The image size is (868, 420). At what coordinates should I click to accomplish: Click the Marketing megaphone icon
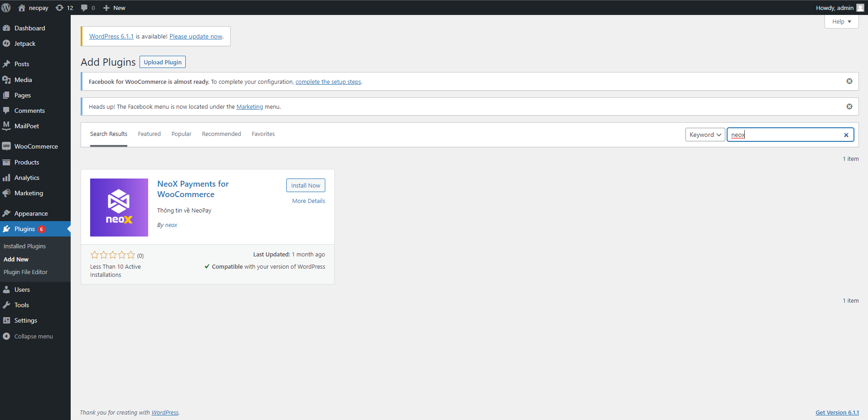pyautogui.click(x=6, y=193)
